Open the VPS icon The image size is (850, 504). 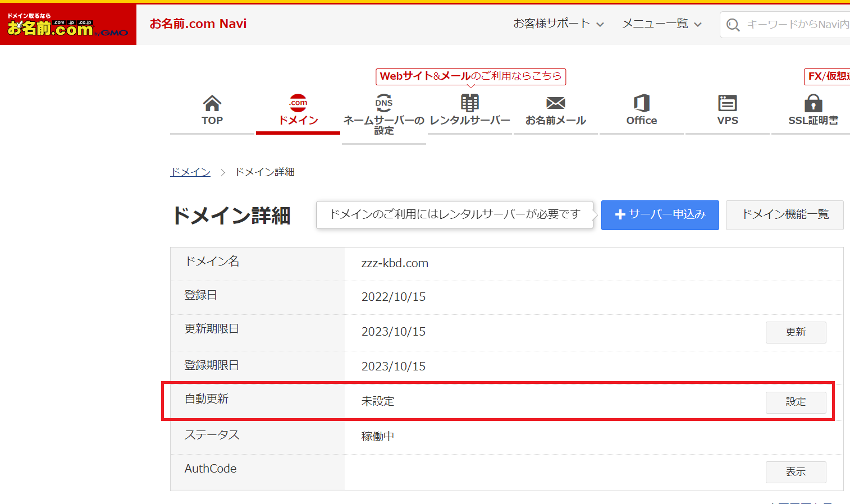point(728,103)
